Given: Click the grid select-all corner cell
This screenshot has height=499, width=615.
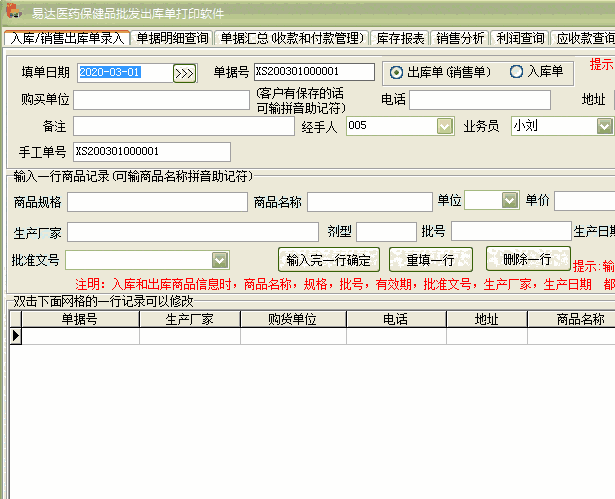Looking at the screenshot, I should click(x=16, y=319).
